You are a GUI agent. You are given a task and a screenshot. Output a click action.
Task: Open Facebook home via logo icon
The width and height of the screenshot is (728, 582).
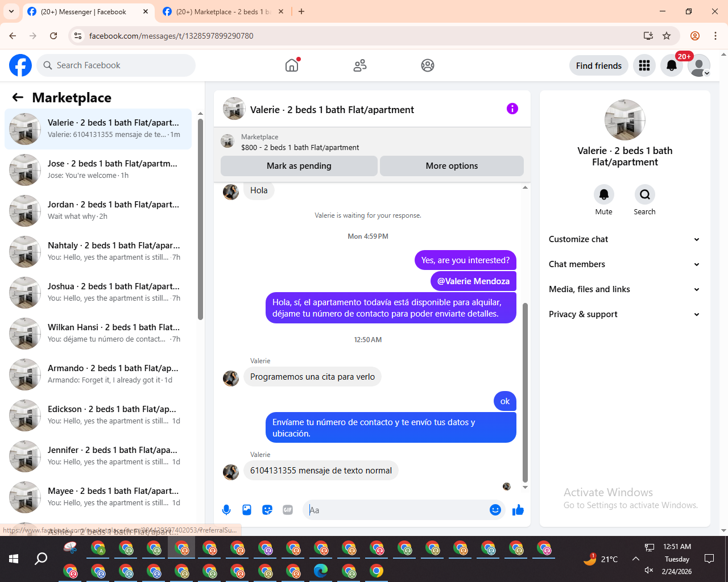[x=20, y=65]
